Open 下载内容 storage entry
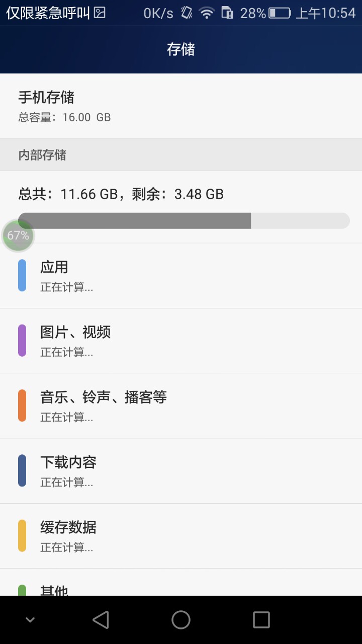This screenshot has height=644, width=362. tap(181, 470)
